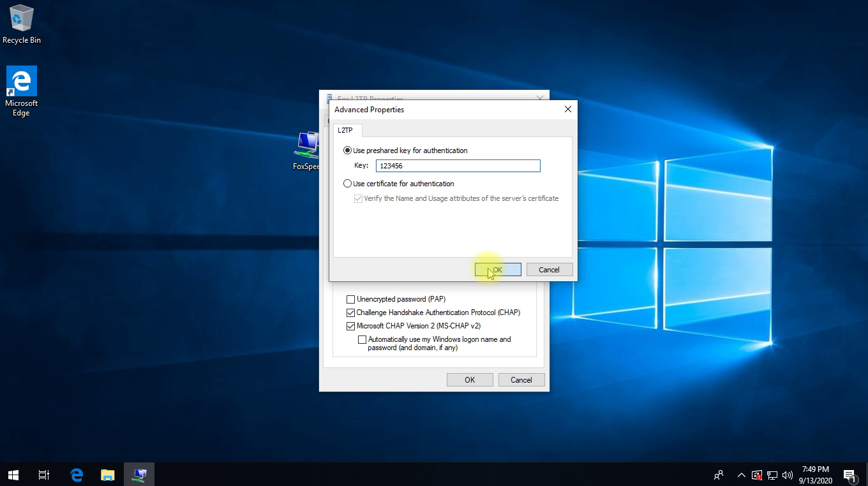Enable Unencrypted password (PAP) checkbox
This screenshot has width=868, height=486.
tap(350, 299)
